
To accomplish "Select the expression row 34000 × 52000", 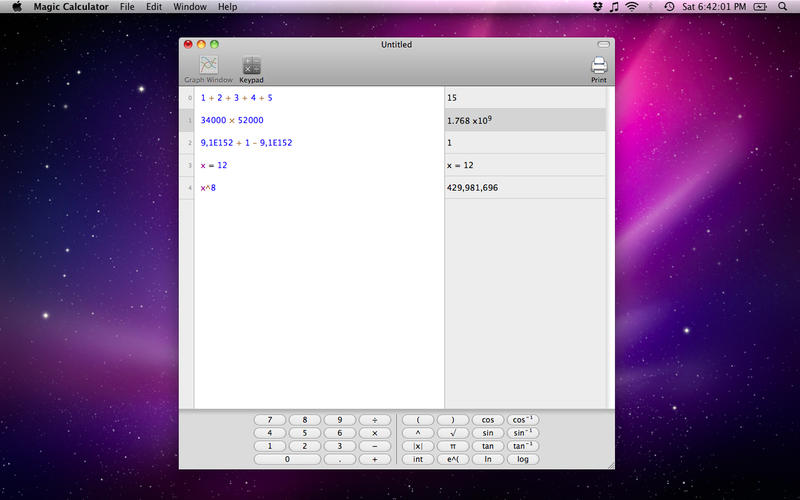I will coord(232,120).
